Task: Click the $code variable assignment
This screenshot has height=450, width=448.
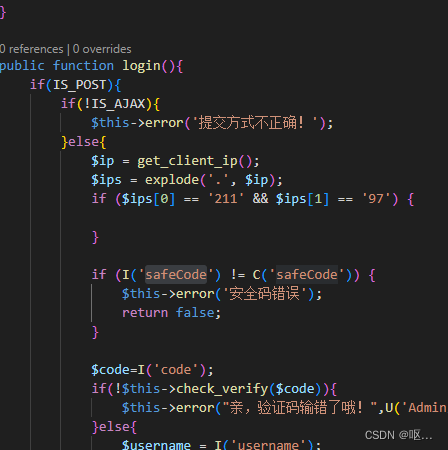Action: tap(107, 370)
